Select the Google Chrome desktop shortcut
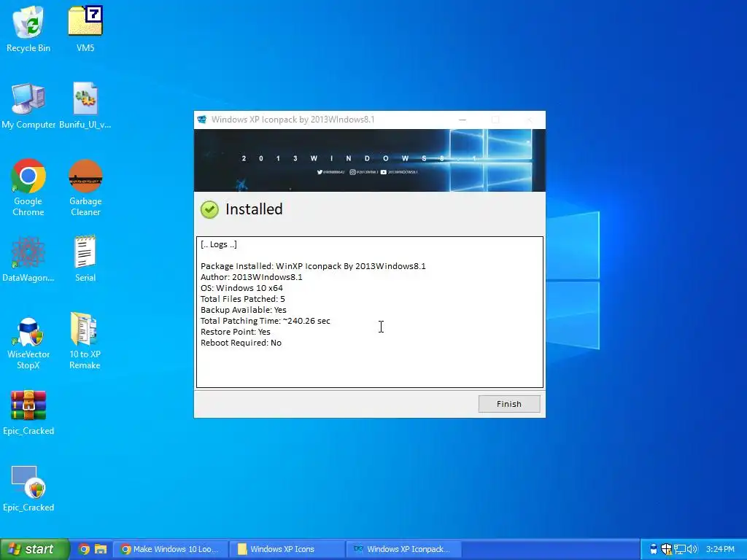The width and height of the screenshot is (747, 560). 28,187
